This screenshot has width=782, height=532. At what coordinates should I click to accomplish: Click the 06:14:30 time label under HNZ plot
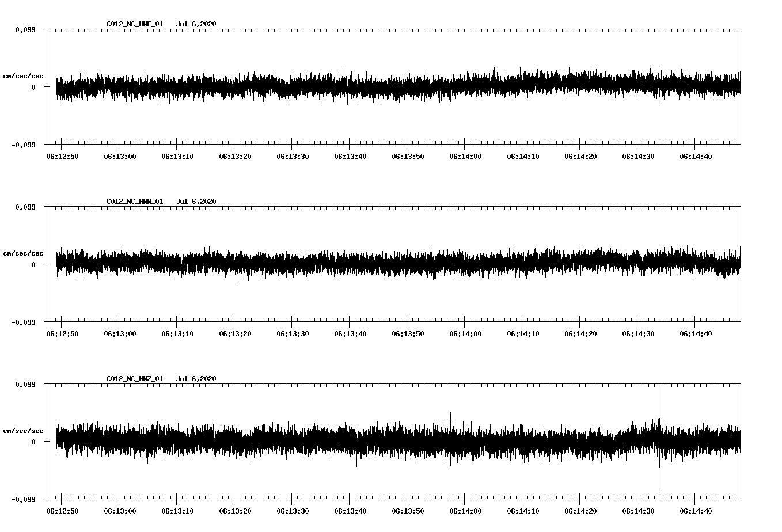pyautogui.click(x=638, y=511)
